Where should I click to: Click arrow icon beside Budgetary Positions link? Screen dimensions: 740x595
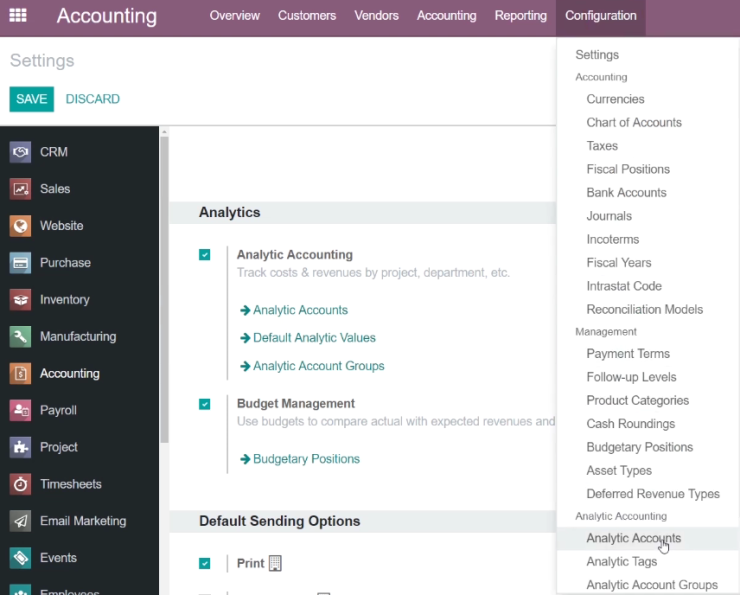(245, 459)
